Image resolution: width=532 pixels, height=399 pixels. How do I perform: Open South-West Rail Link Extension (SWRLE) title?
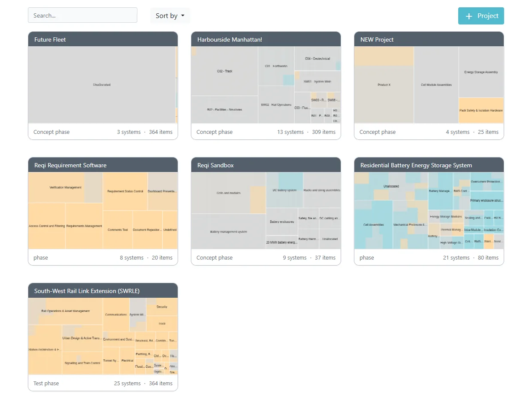(87, 291)
